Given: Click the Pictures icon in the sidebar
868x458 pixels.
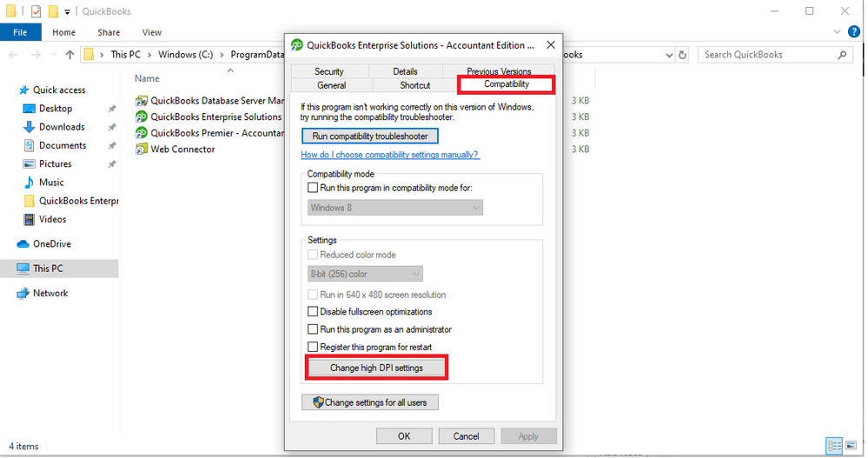Looking at the screenshot, I should 29,164.
